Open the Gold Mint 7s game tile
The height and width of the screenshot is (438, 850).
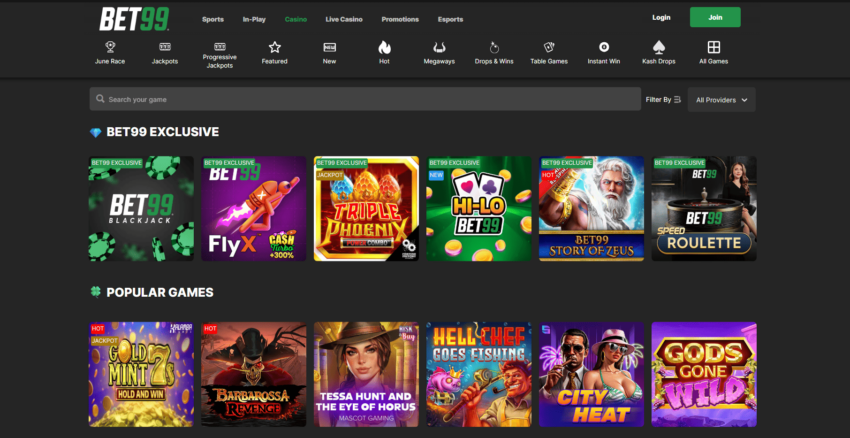click(x=141, y=375)
